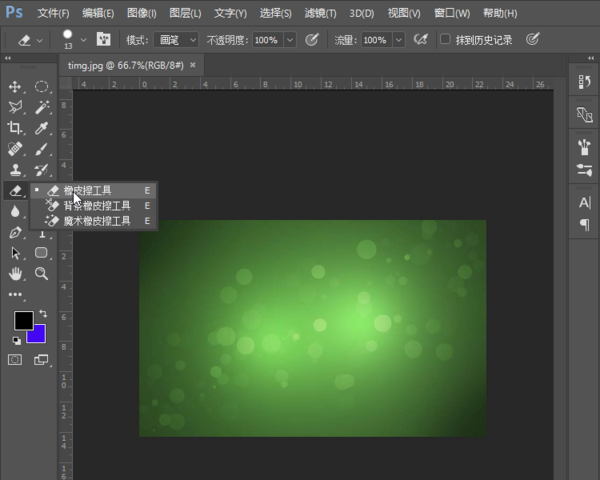Screen dimensions: 600x480
Task: Open the 图像(I) menu
Action: tap(142, 13)
